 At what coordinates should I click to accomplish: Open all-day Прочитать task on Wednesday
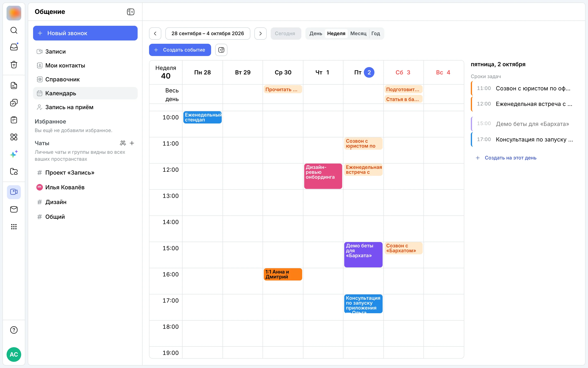(283, 89)
